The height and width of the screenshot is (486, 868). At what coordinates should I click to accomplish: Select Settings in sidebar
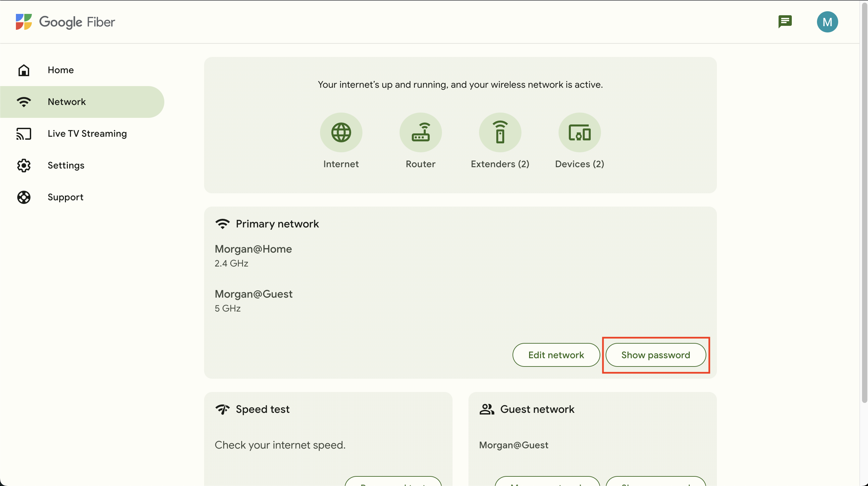coord(66,165)
